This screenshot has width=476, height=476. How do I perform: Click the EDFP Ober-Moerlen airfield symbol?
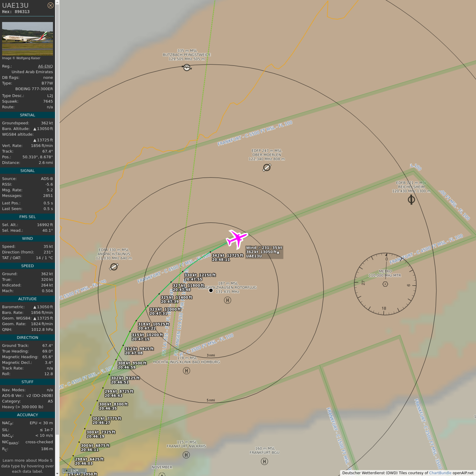click(267, 168)
